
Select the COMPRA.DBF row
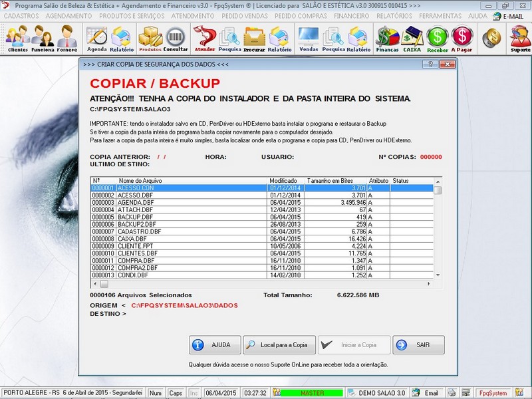pyautogui.click(x=262, y=261)
